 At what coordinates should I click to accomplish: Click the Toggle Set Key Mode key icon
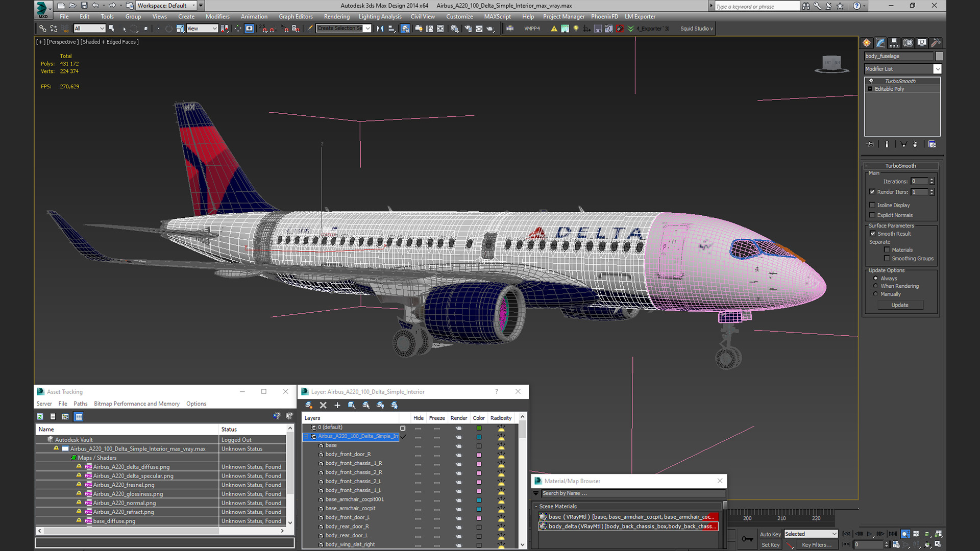click(747, 539)
